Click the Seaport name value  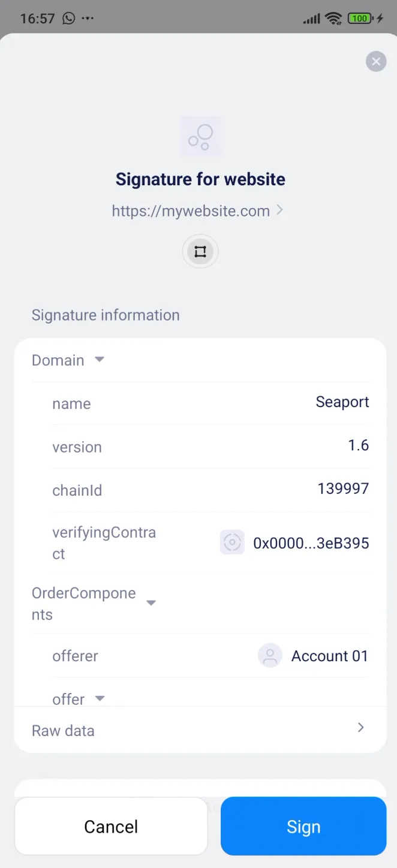342,402
